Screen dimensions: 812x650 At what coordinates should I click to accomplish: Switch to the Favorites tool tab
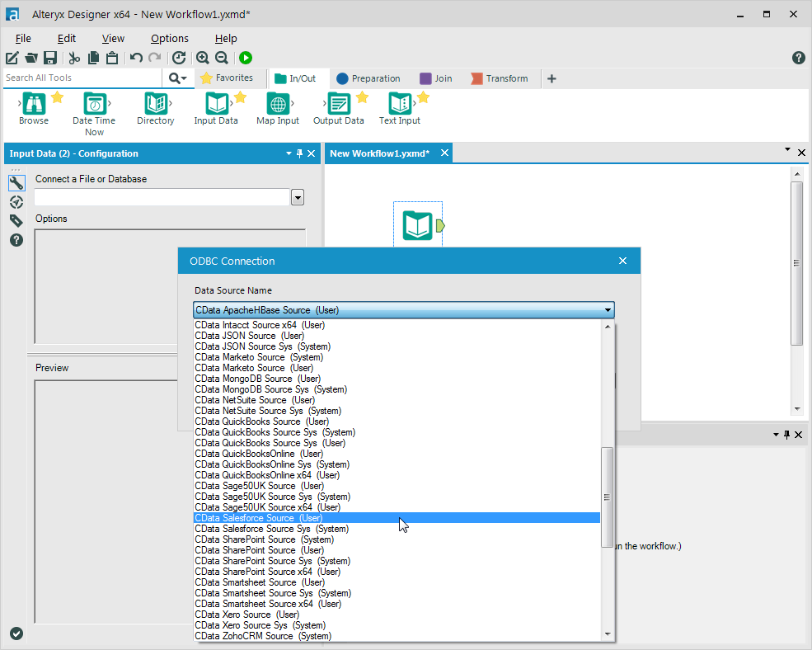pos(227,78)
